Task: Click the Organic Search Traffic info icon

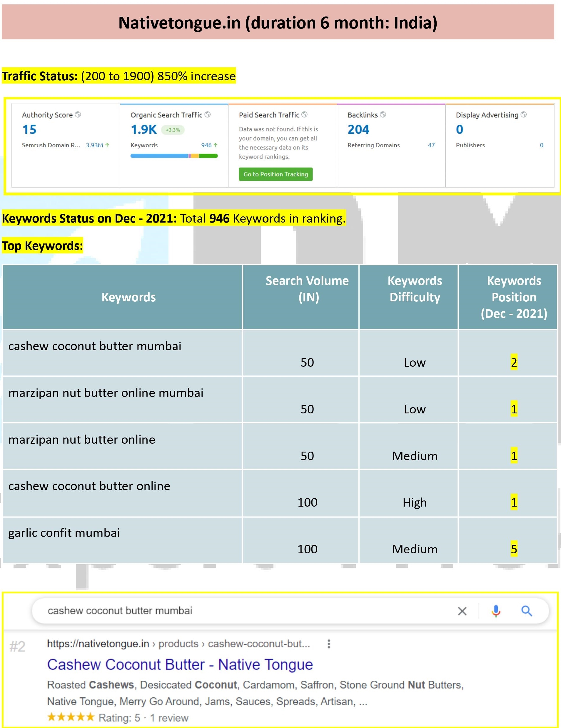Action: coord(207,115)
